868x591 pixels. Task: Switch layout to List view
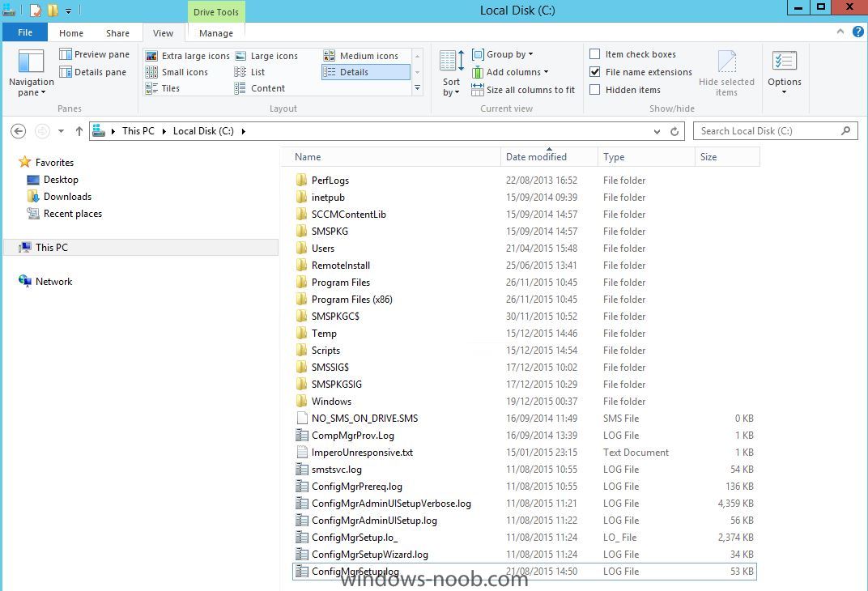tap(249, 72)
